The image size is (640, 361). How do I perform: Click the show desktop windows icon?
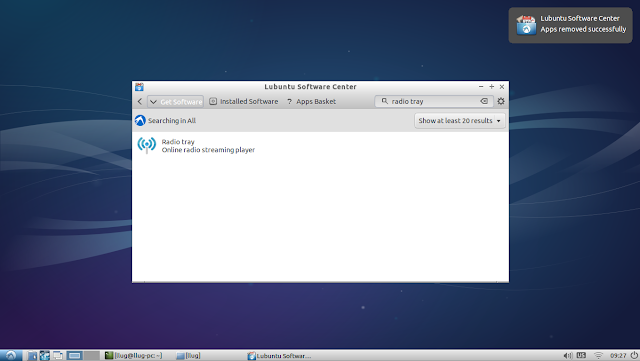58,355
